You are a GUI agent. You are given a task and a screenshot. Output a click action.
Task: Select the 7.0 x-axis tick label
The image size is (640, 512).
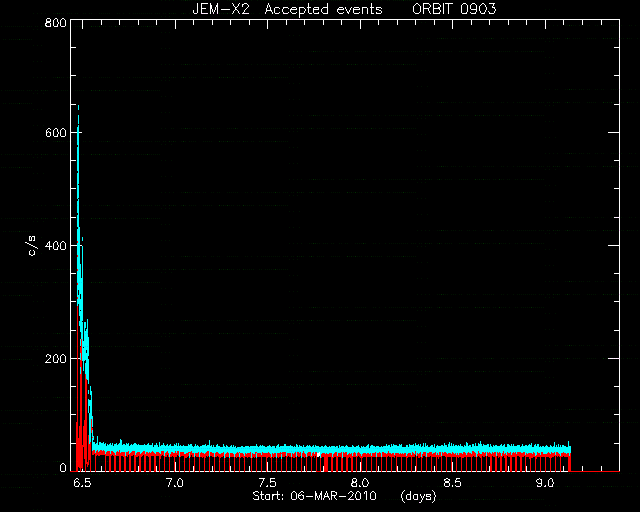(174, 483)
